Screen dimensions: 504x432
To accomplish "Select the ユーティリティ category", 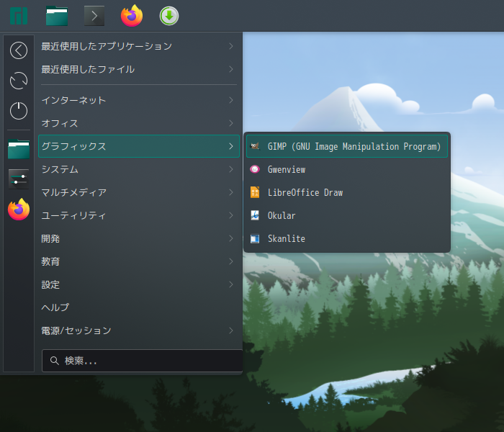I will [139, 215].
